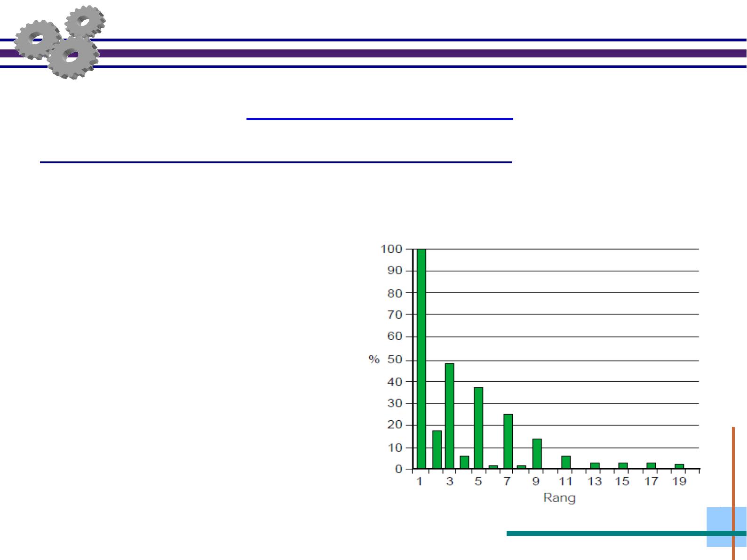Screen dimensions: 747x560
Task: Click the "Rang" x-axis title
Action: point(559,498)
